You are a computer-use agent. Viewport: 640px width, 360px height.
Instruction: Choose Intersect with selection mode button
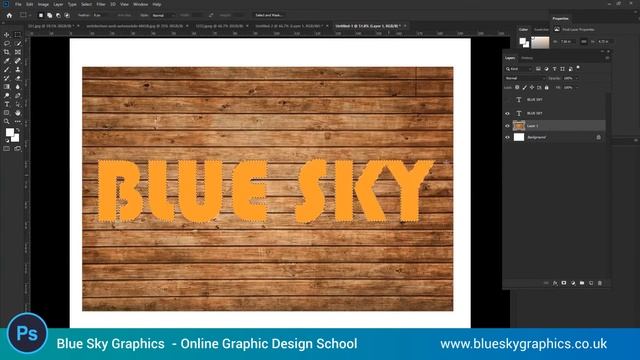(x=67, y=16)
